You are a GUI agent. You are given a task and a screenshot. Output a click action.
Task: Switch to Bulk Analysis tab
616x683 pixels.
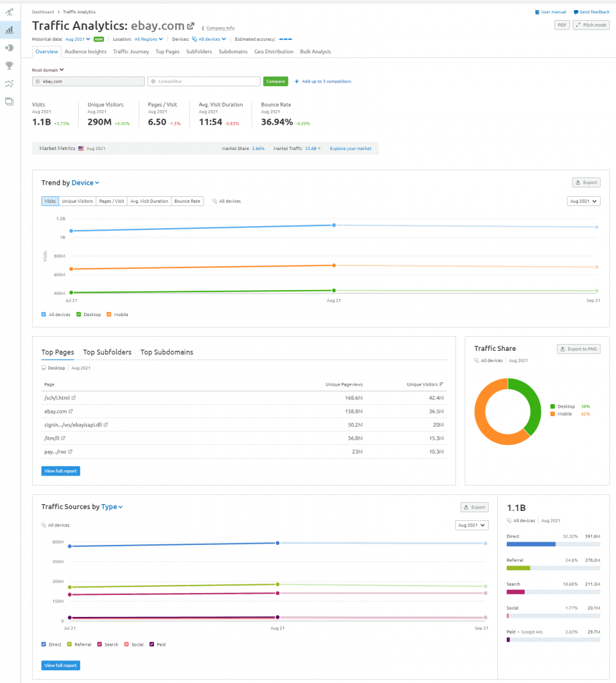[315, 52]
